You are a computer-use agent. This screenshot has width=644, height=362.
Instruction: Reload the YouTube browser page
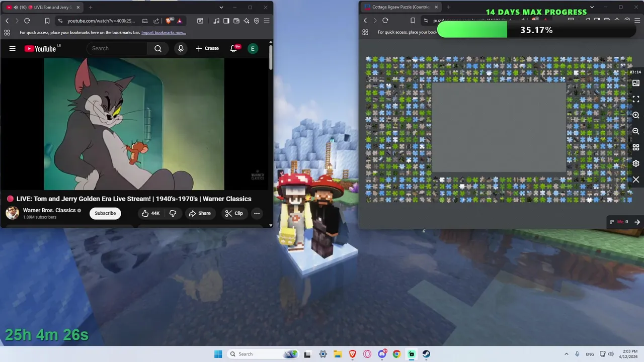(x=27, y=21)
